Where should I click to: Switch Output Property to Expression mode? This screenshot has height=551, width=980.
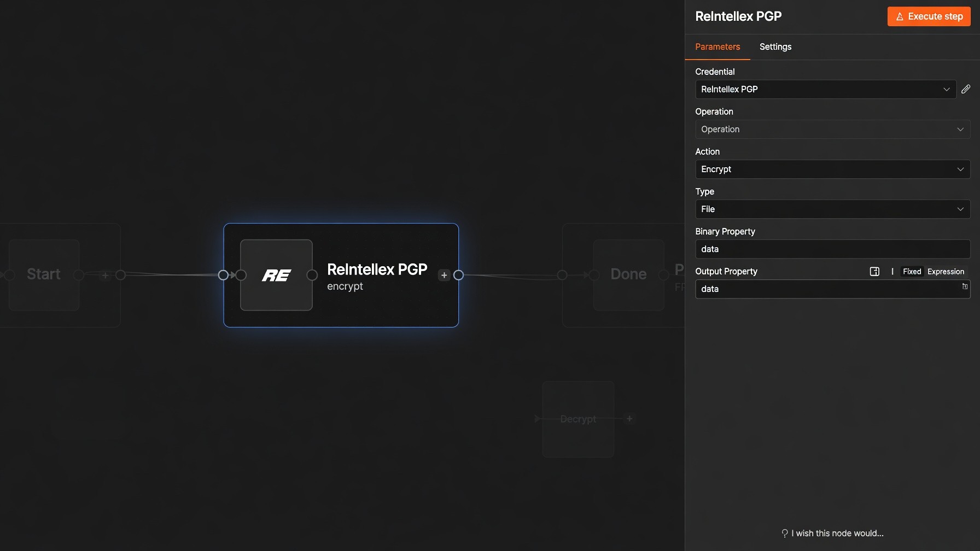[946, 272]
